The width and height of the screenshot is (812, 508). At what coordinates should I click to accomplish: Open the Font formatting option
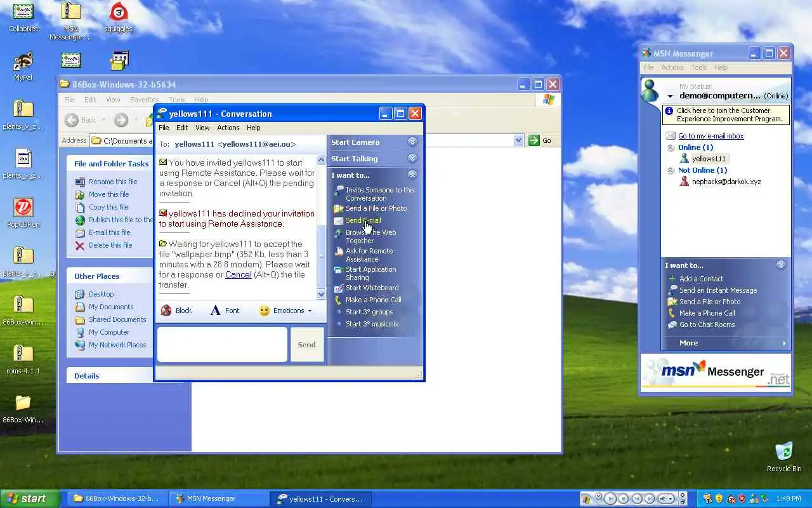tap(225, 311)
